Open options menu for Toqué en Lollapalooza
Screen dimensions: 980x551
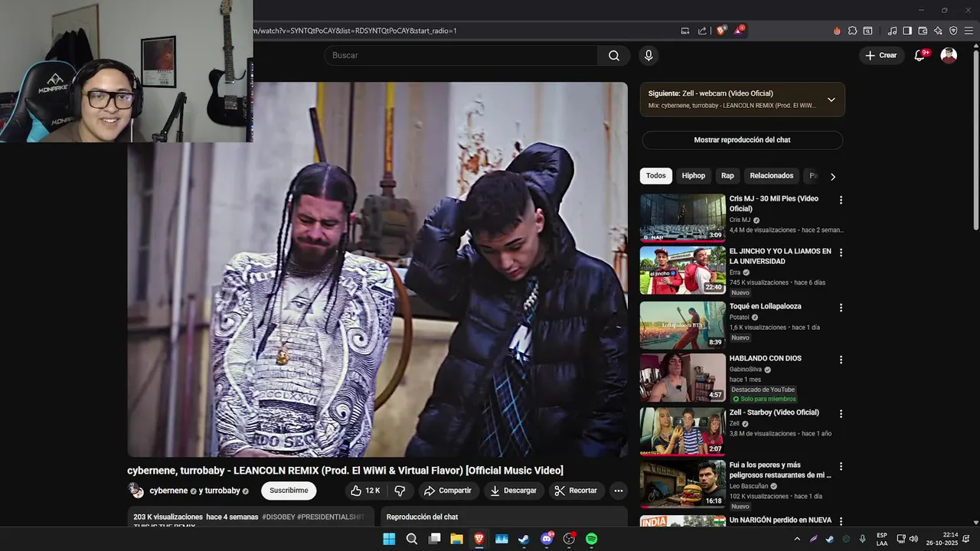pos(841,308)
